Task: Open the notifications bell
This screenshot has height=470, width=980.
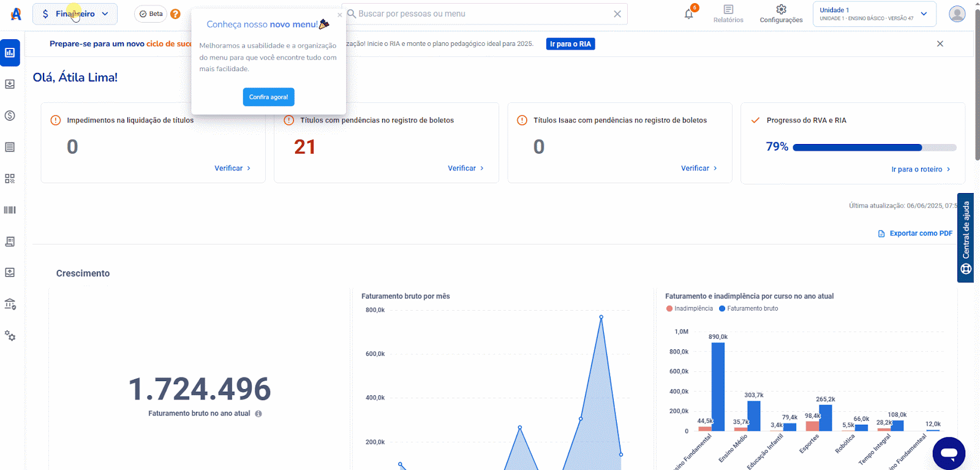Action: 689,14
